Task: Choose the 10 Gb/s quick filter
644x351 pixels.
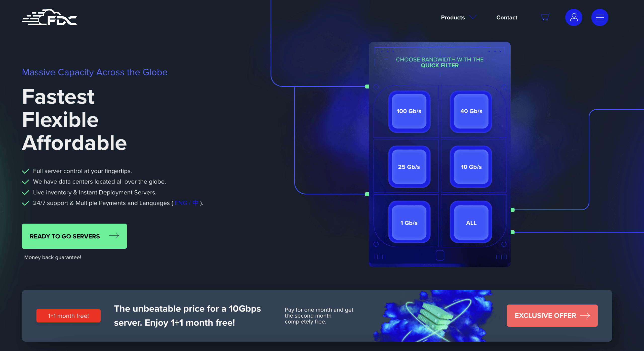Action: pos(471,167)
